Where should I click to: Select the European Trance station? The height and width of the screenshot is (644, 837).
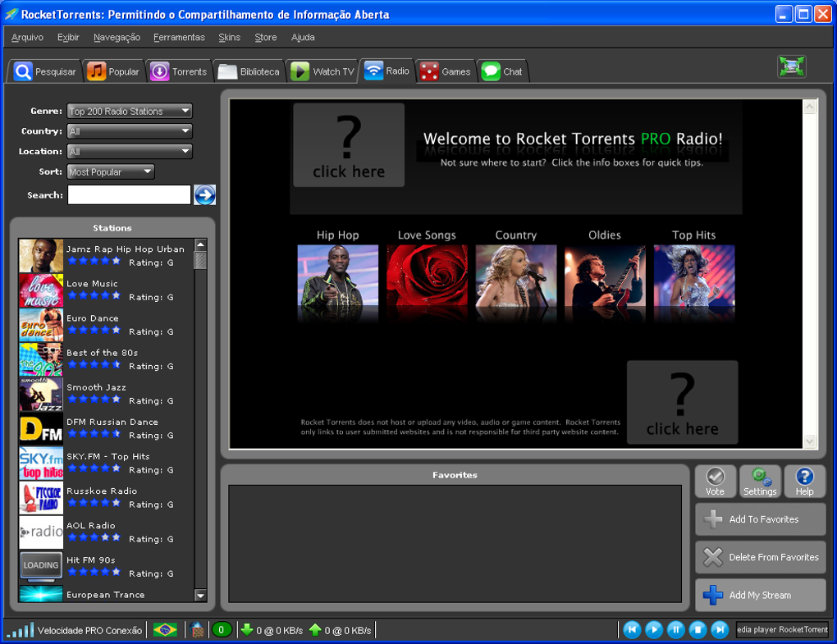(x=106, y=594)
